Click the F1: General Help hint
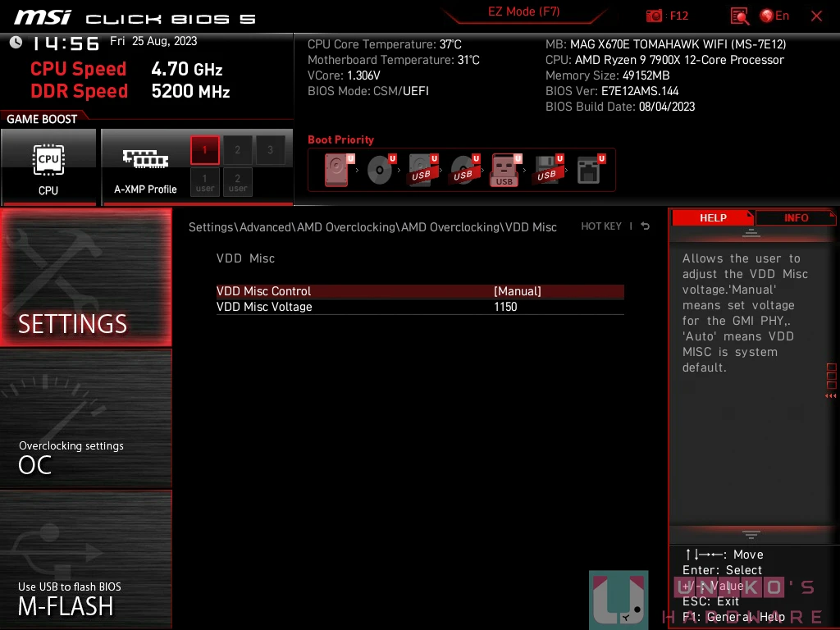The image size is (840, 630). [x=733, y=617]
